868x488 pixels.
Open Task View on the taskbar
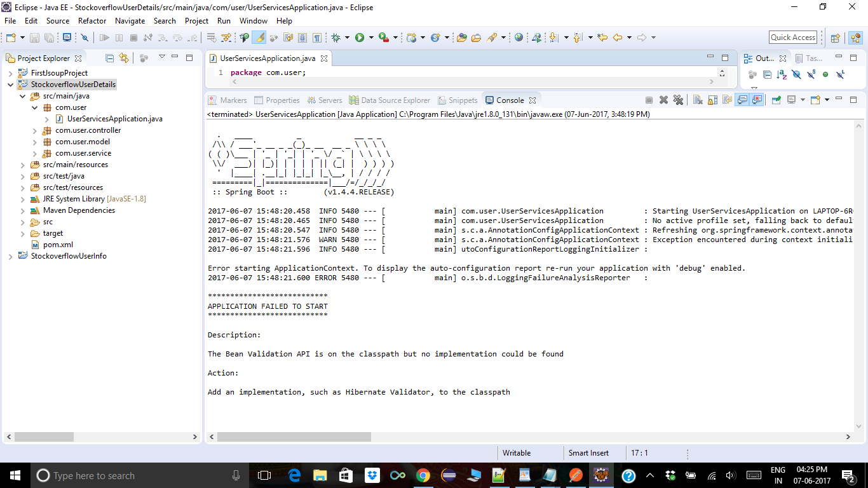click(x=264, y=475)
